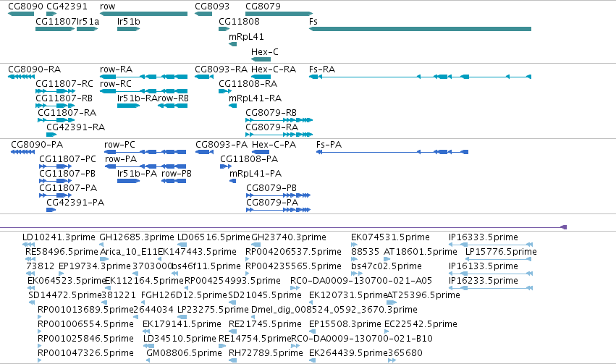Click the RE58496.5prime EST label
The width and height of the screenshot is (616, 364).
coord(62,252)
